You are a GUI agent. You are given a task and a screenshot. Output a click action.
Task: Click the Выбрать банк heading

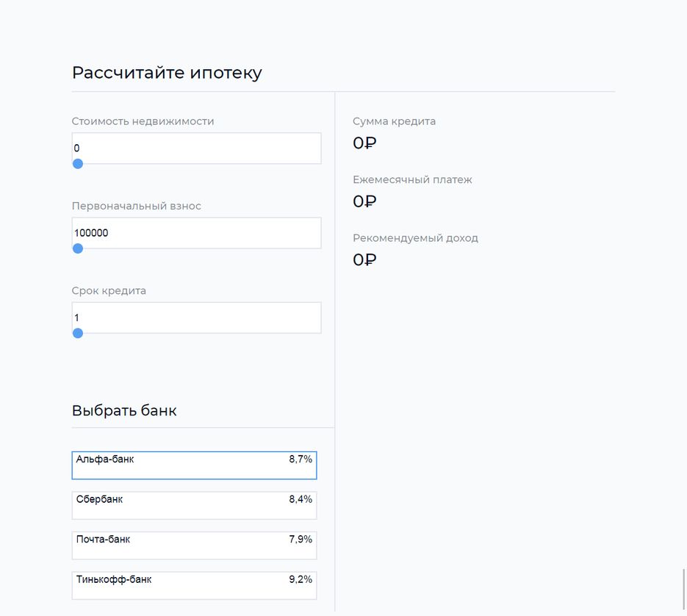pyautogui.click(x=124, y=410)
